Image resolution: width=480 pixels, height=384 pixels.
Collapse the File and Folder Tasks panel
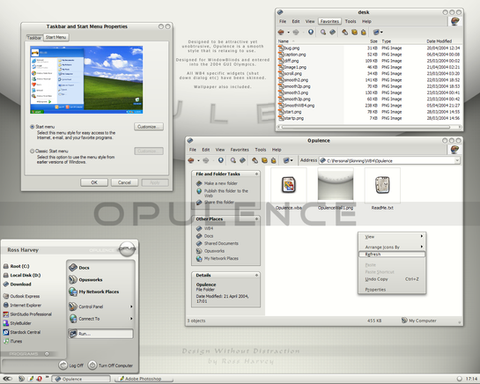coord(257,174)
